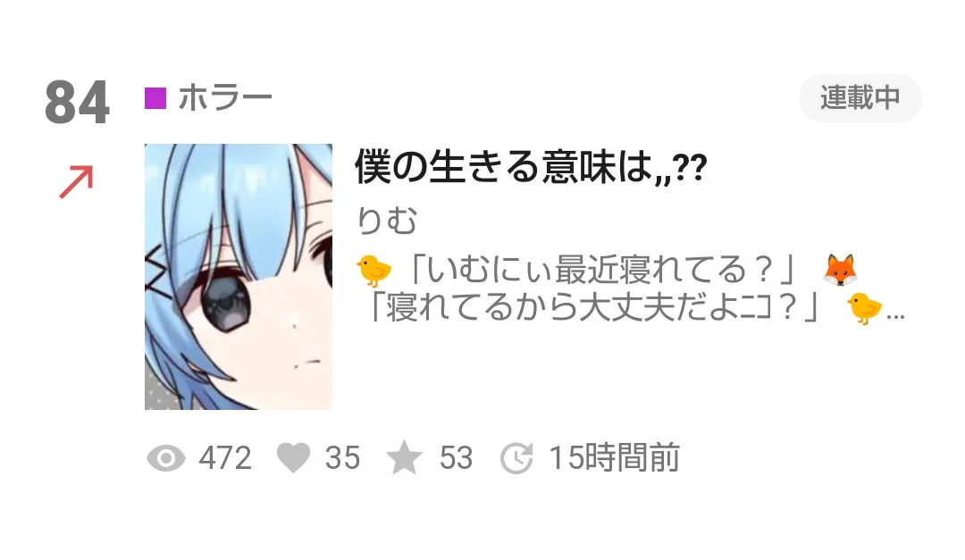Click the fox emoji in description

[840, 270]
